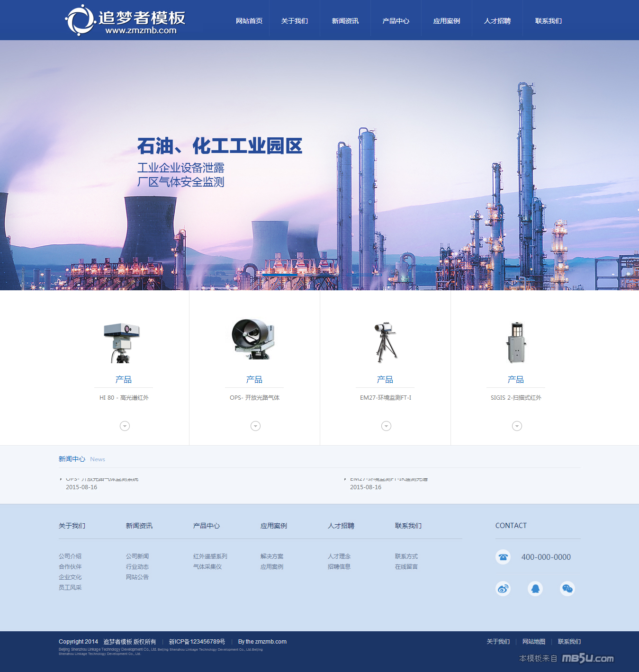Switch to the second banner slide indicator
This screenshot has width=639, height=672.
tap(322, 275)
